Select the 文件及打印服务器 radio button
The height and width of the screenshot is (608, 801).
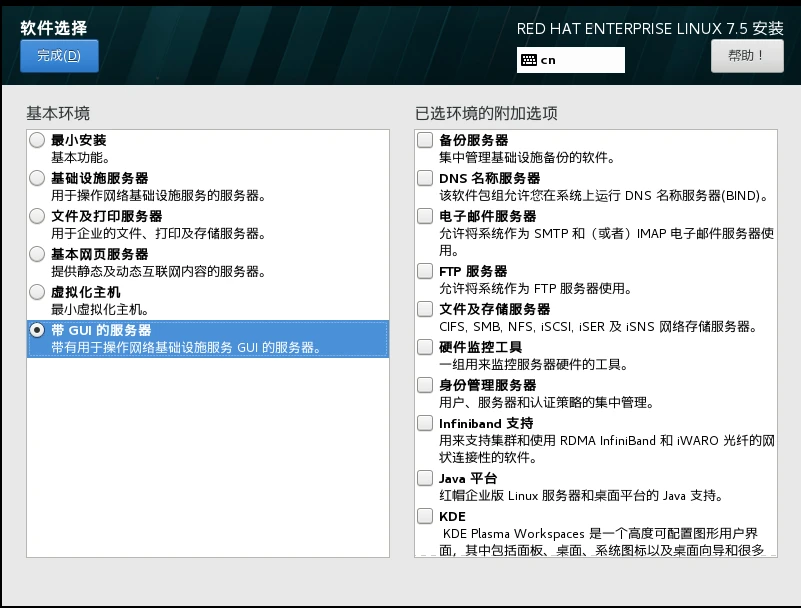tap(37, 216)
